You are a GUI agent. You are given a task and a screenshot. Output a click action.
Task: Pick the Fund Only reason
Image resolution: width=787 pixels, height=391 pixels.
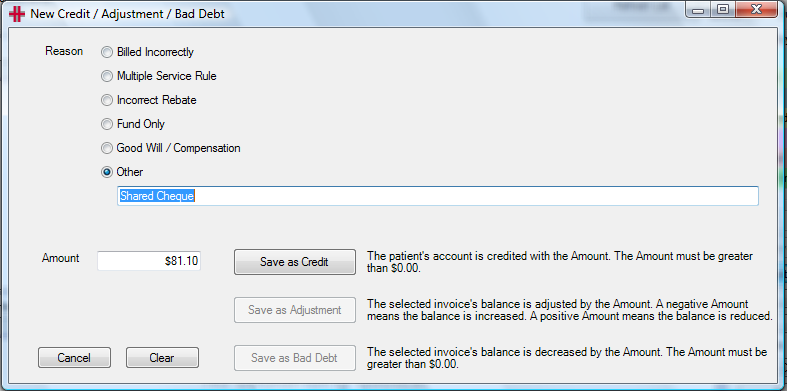[x=107, y=124]
